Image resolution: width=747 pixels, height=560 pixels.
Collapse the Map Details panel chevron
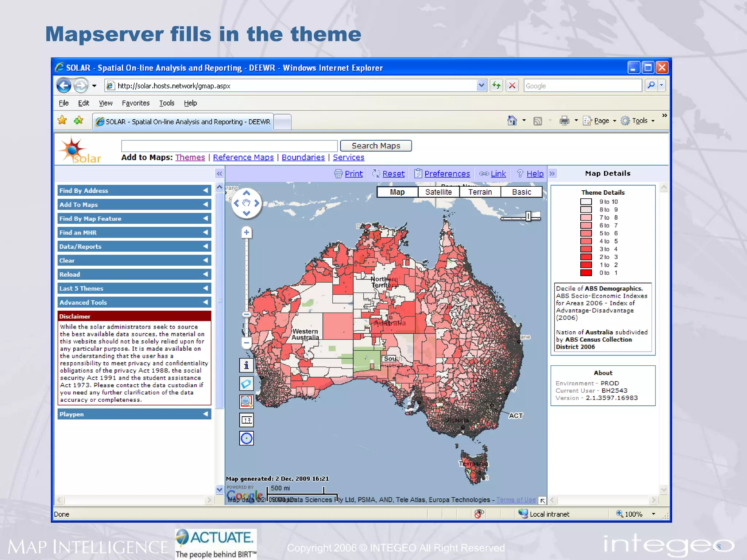552,174
